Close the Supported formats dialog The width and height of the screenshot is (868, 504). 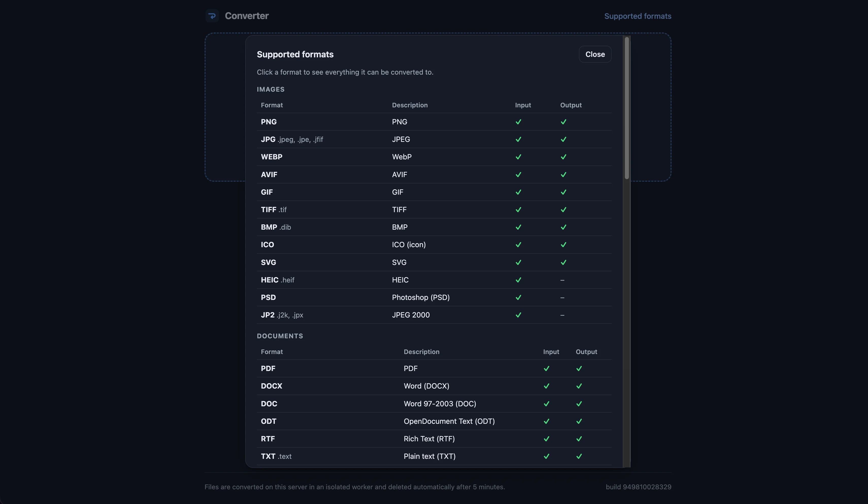(x=595, y=54)
